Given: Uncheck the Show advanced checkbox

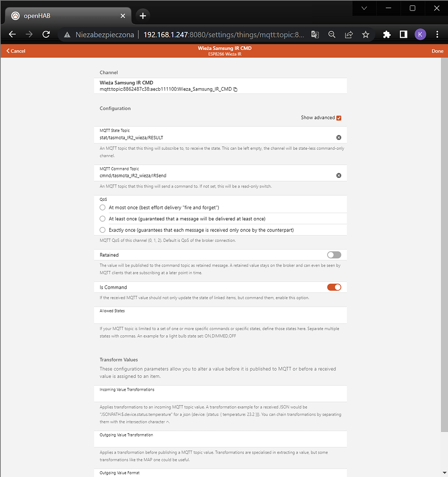Looking at the screenshot, I should pos(339,118).
